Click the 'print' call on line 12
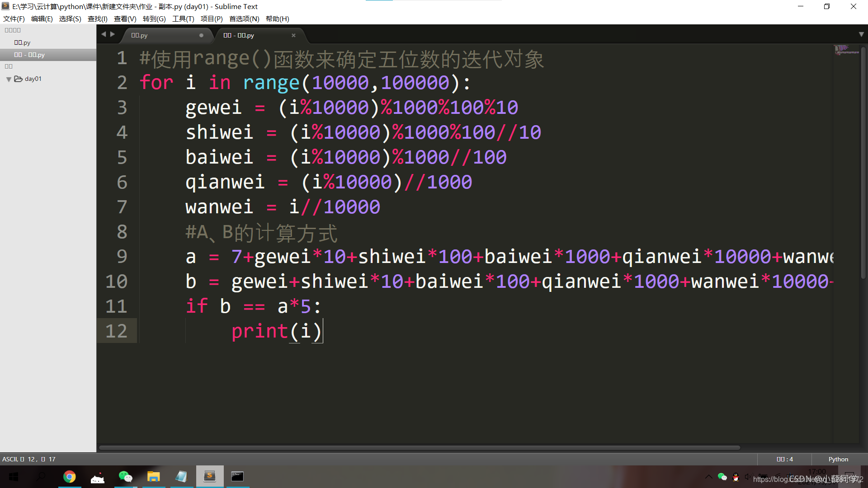The image size is (868, 488). click(x=259, y=331)
